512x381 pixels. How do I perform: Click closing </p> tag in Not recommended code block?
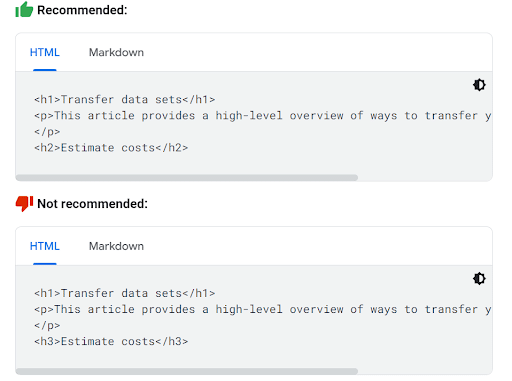click(47, 325)
